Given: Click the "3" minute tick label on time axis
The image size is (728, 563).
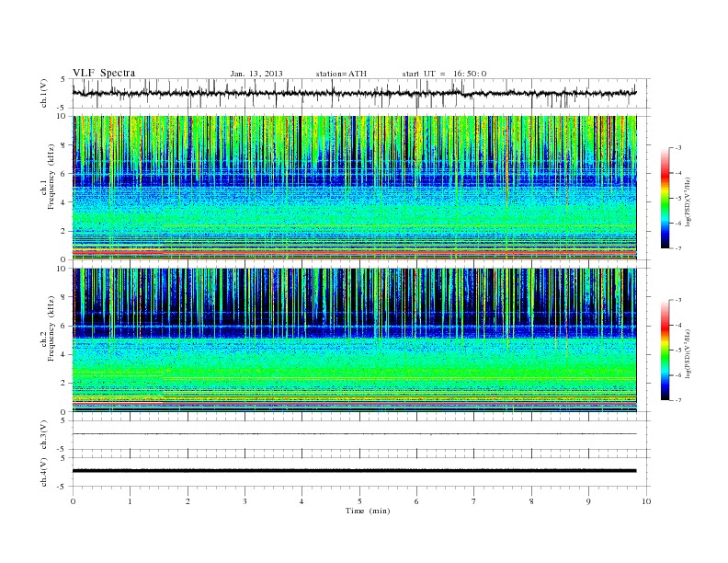Looking at the screenshot, I should pyautogui.click(x=245, y=501).
